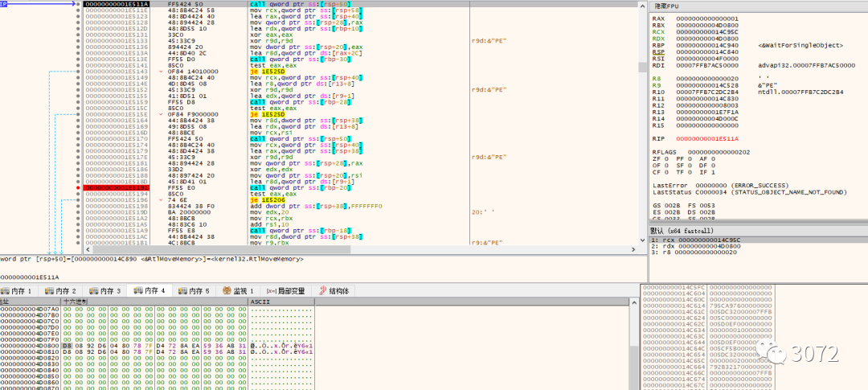Click the local variables [x=] icon

coord(272,291)
